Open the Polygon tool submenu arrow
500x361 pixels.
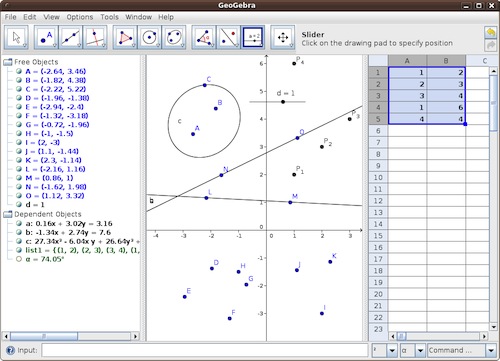[134, 45]
